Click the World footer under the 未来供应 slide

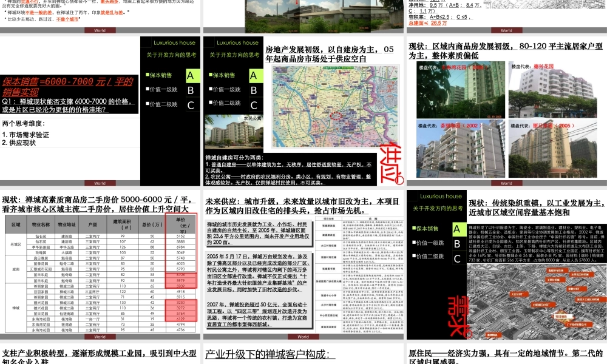(303, 337)
